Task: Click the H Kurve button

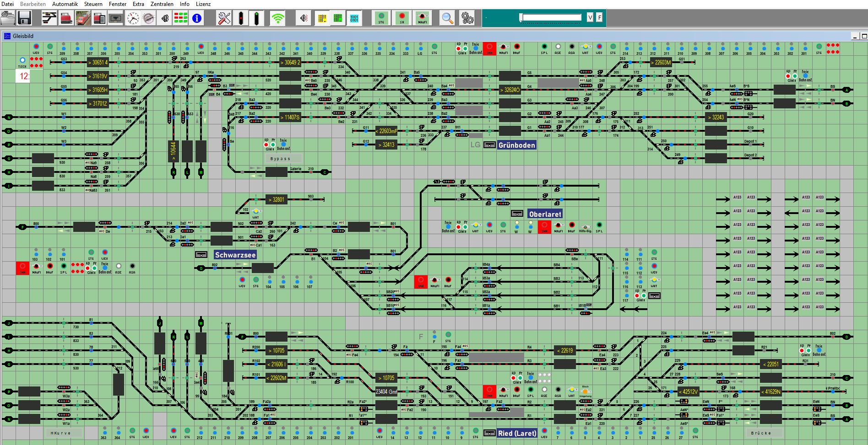Action: 64,433
